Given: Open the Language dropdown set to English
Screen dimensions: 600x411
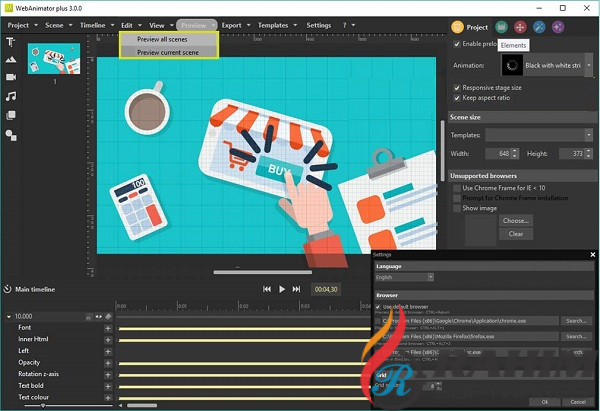Looking at the screenshot, I should 405,277.
